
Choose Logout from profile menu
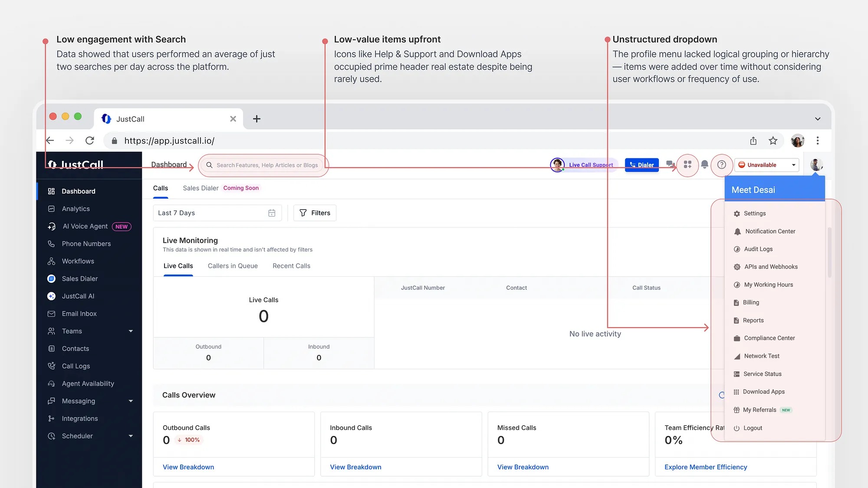[753, 428]
